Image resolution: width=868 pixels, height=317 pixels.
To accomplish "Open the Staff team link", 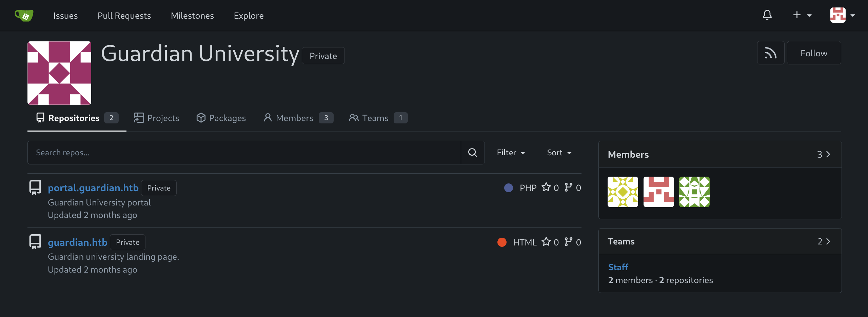I will [618, 267].
